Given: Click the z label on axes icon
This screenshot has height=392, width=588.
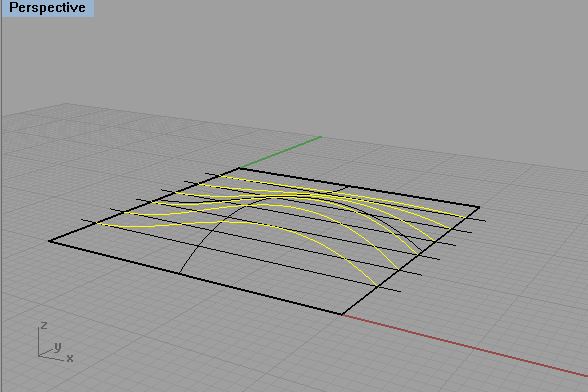Looking at the screenshot, I should pos(44,325).
